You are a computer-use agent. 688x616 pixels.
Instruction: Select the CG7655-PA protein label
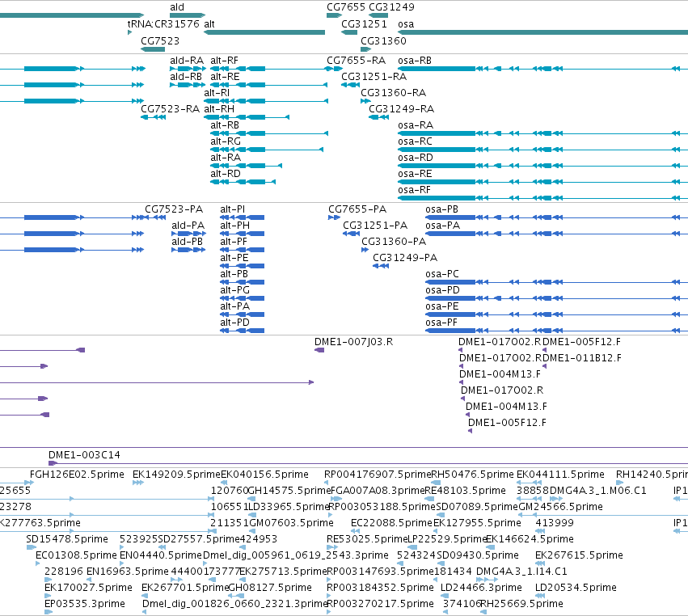357,209
